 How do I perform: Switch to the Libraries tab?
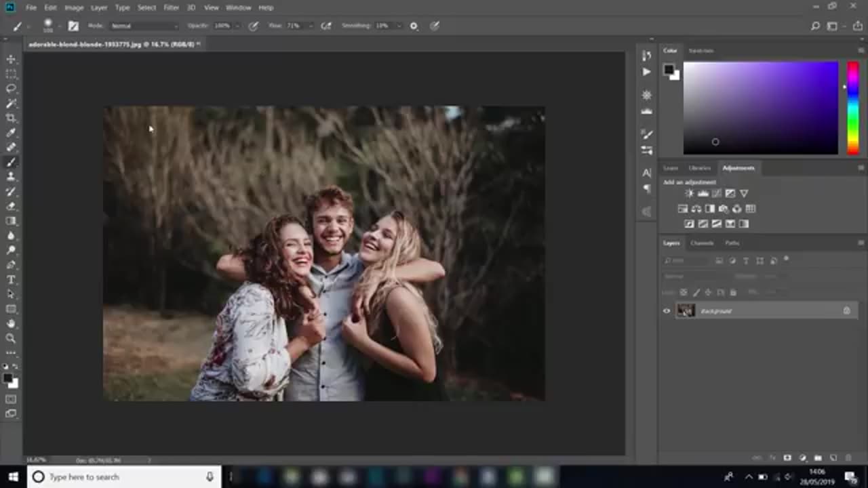699,168
